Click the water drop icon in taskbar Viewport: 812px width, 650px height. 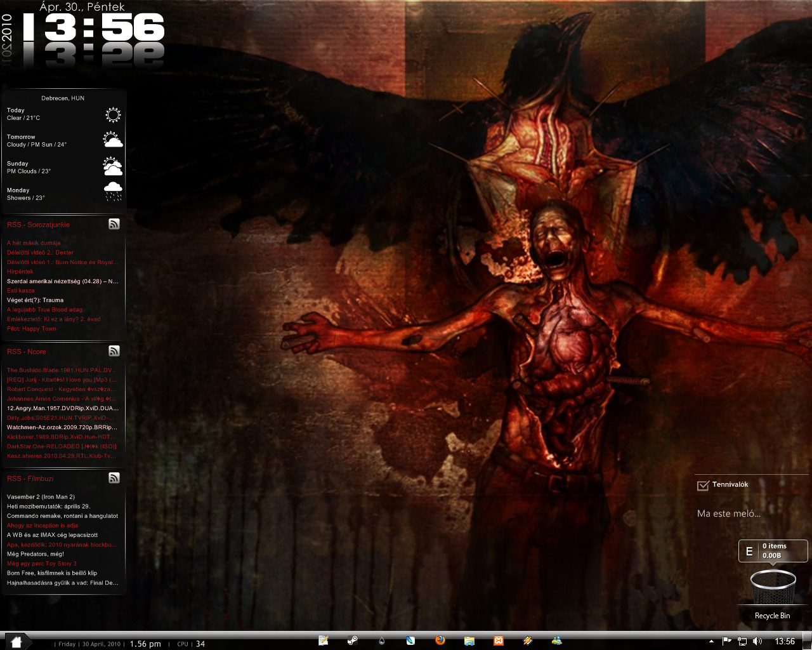[382, 641]
